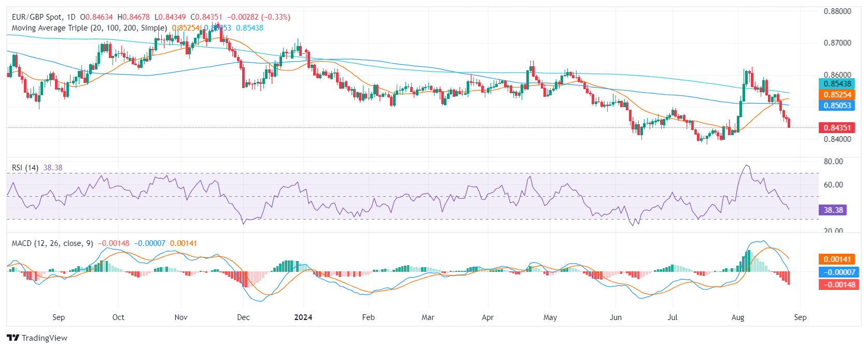Click the orange MACD tag 0.00141

[x=837, y=260]
